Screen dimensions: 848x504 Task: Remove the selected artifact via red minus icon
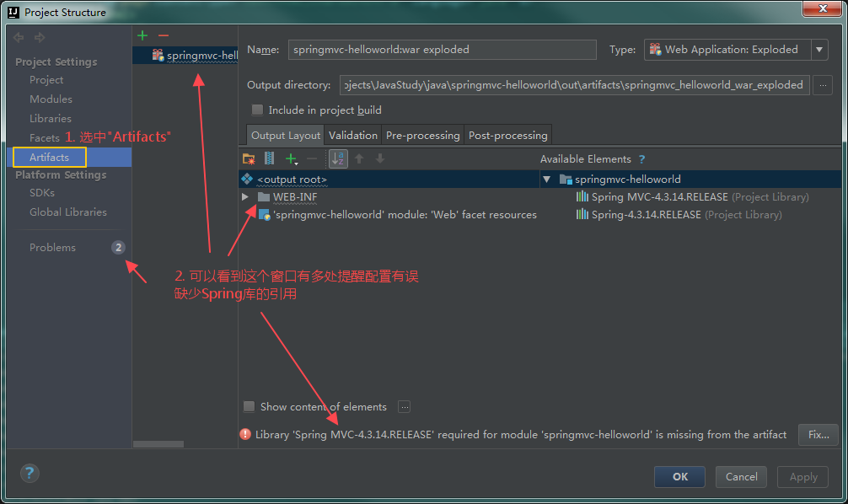click(x=163, y=35)
